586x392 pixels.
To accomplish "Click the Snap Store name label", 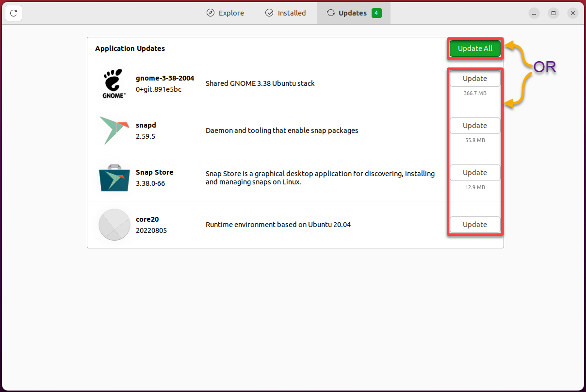I will (154, 172).
